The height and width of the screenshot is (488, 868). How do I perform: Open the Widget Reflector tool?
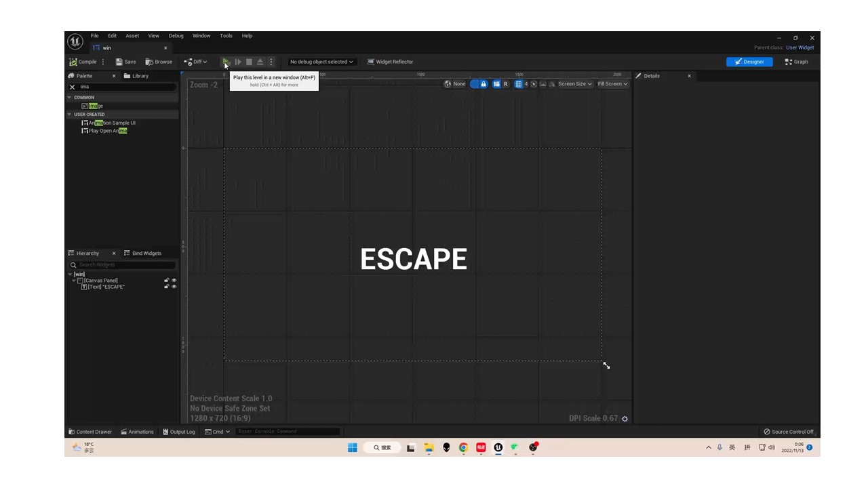tap(391, 62)
